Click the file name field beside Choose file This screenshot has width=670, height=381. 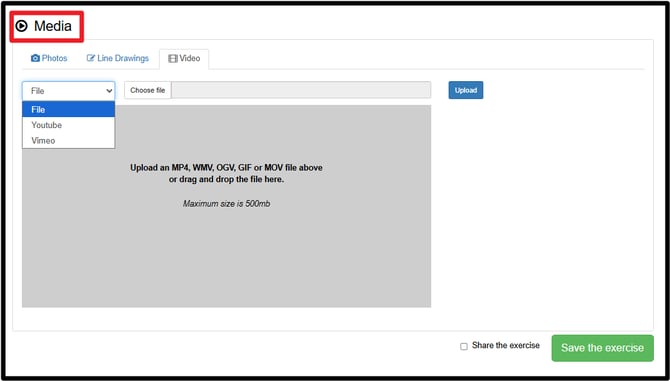point(301,90)
